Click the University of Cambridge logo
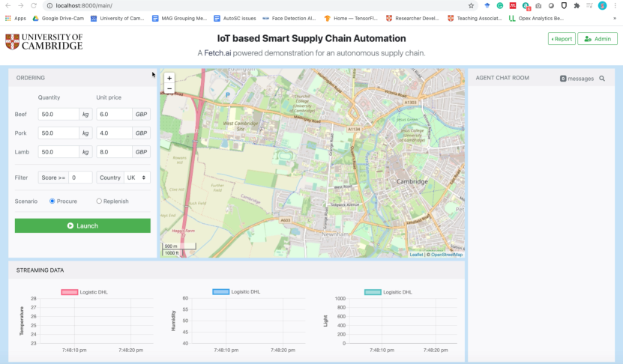This screenshot has width=623, height=364. [x=44, y=41]
